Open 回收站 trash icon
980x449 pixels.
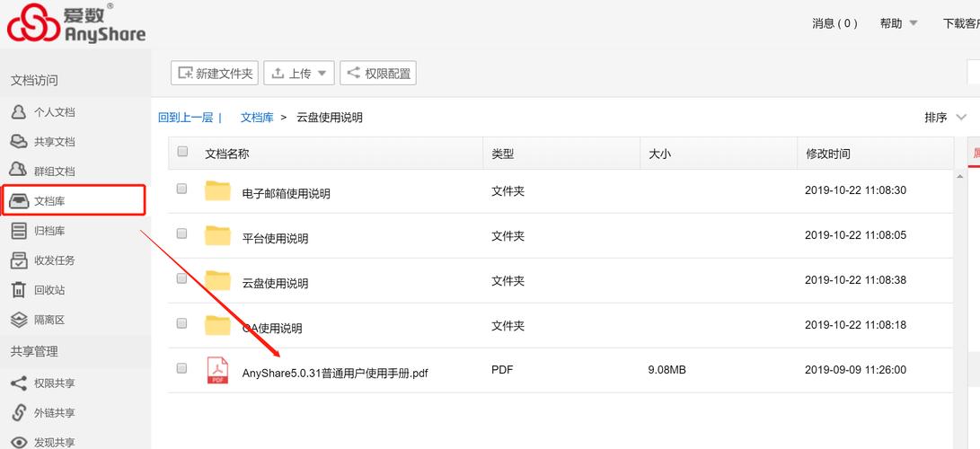pyautogui.click(x=19, y=290)
